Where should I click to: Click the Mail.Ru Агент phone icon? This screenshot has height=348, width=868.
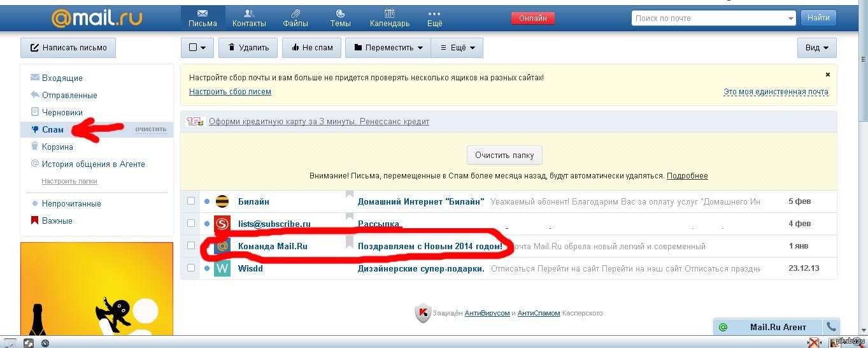click(831, 327)
